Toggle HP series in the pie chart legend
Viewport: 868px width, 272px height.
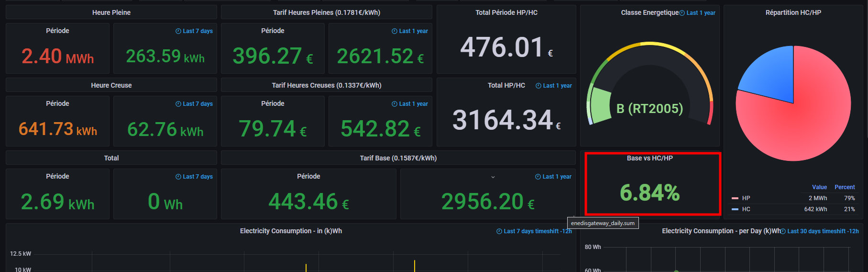(x=746, y=198)
